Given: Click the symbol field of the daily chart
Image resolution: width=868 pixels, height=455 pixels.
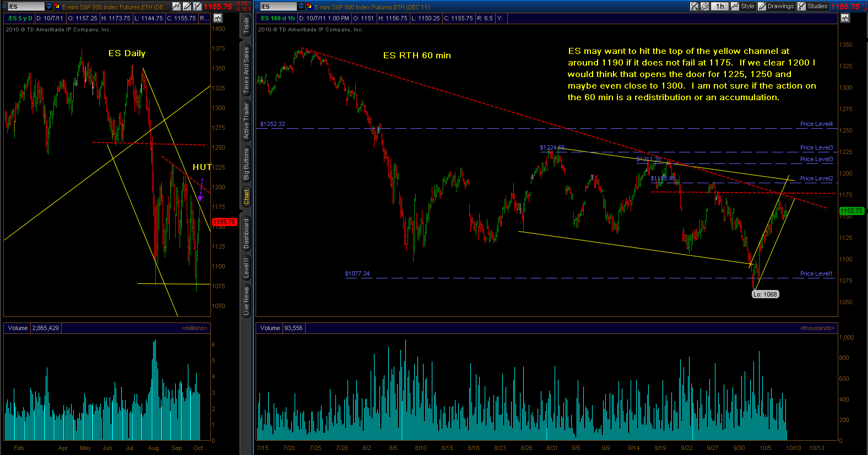Looking at the screenshot, I should (26, 7).
